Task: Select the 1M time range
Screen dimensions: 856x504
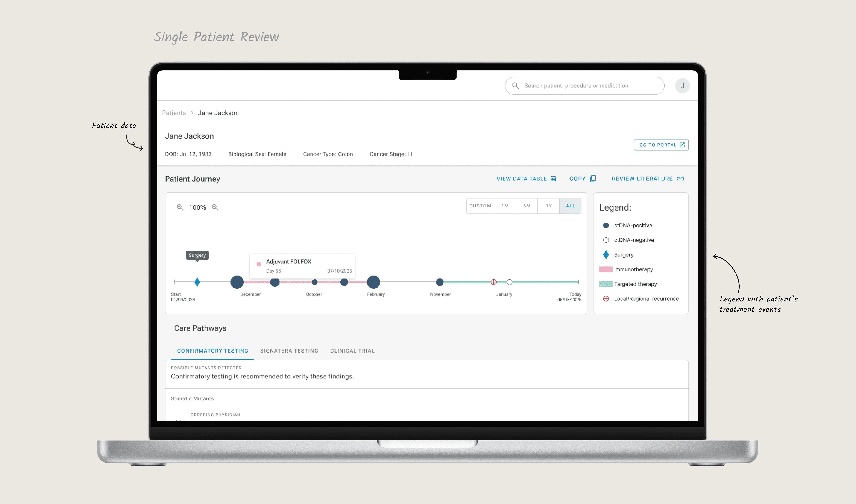Action: pos(505,206)
